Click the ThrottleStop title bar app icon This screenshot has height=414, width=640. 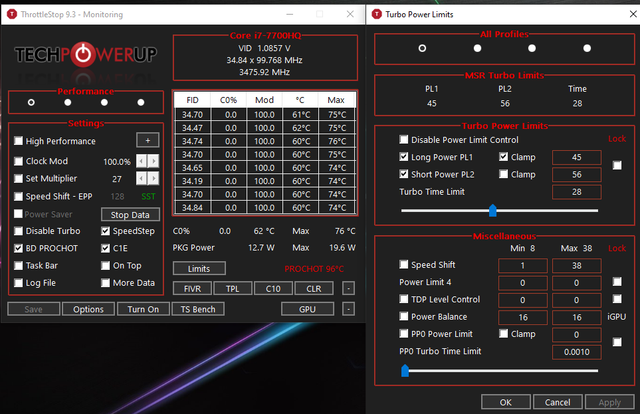tap(12, 14)
